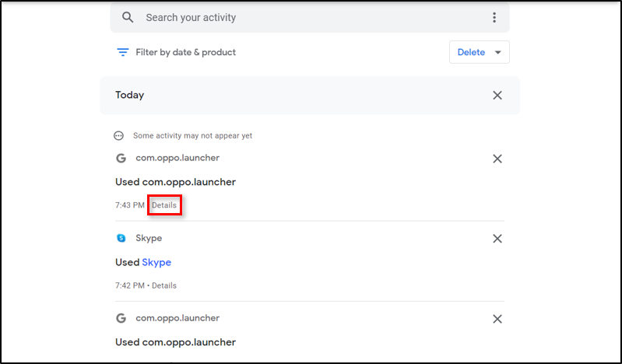Click Google icon beside last com.oppo.launcher
This screenshot has height=364, width=622.
[121, 318]
